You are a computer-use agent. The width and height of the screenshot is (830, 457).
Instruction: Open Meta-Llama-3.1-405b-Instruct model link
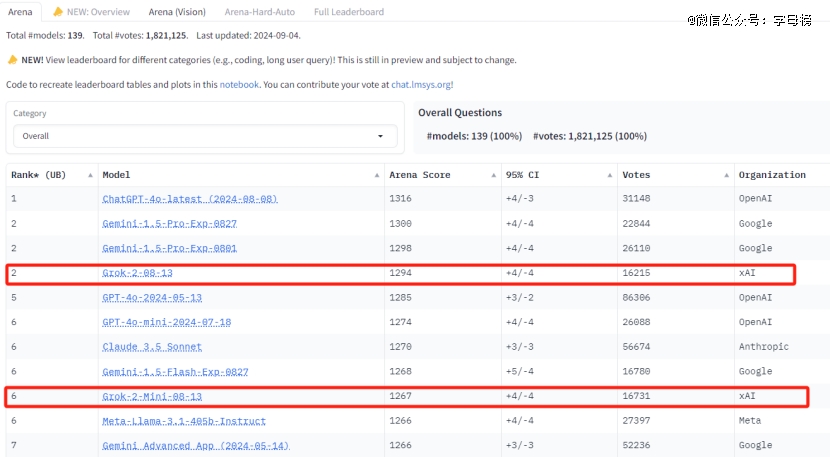coord(184,421)
